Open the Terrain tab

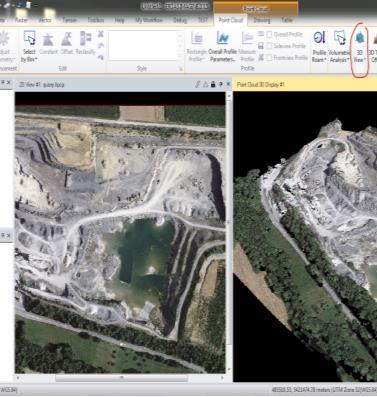coord(69,20)
